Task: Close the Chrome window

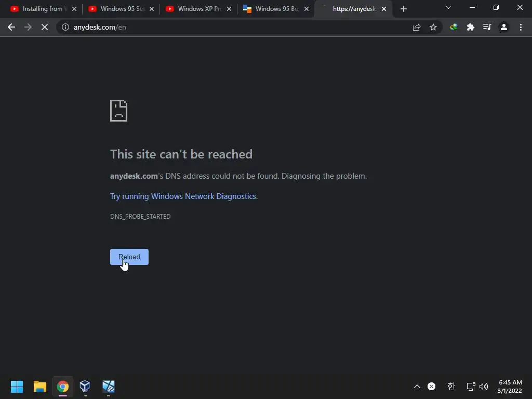Action: pyautogui.click(x=520, y=7)
